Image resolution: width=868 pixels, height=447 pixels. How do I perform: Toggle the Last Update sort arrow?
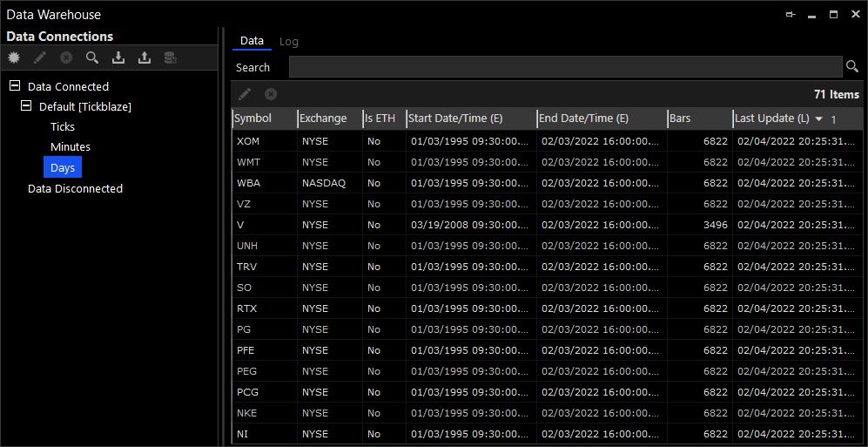point(818,119)
